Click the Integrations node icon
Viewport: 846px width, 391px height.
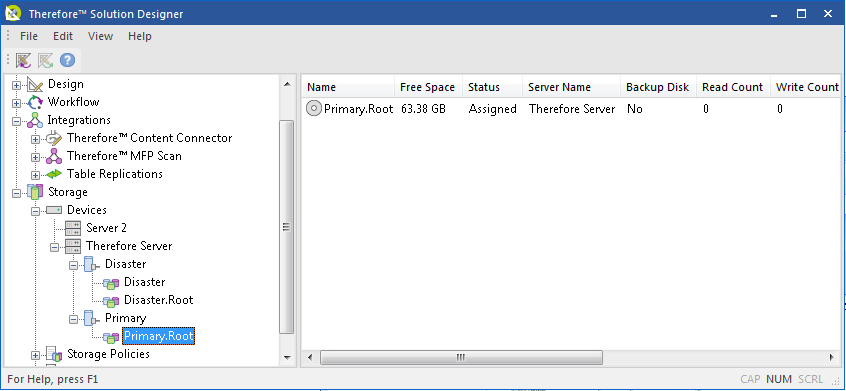(35, 120)
